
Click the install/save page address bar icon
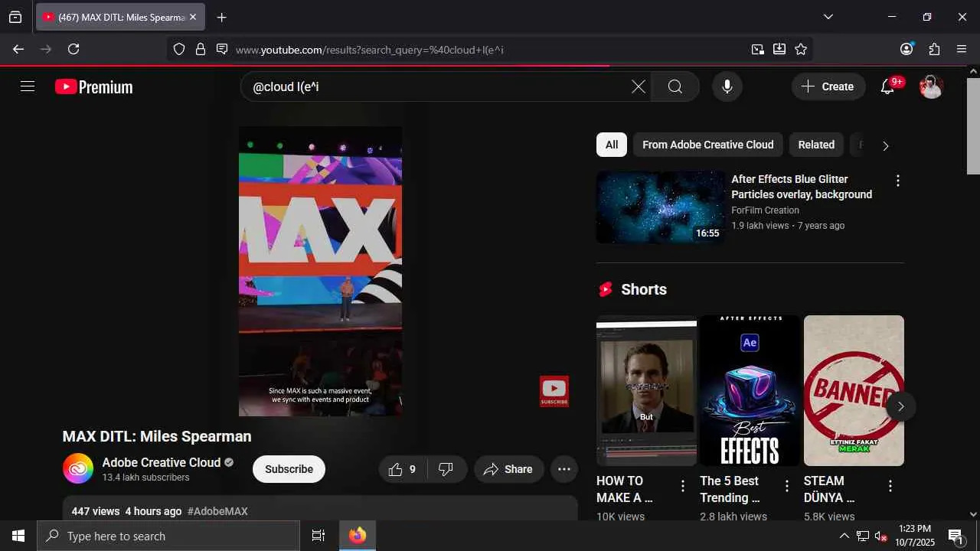coord(779,49)
